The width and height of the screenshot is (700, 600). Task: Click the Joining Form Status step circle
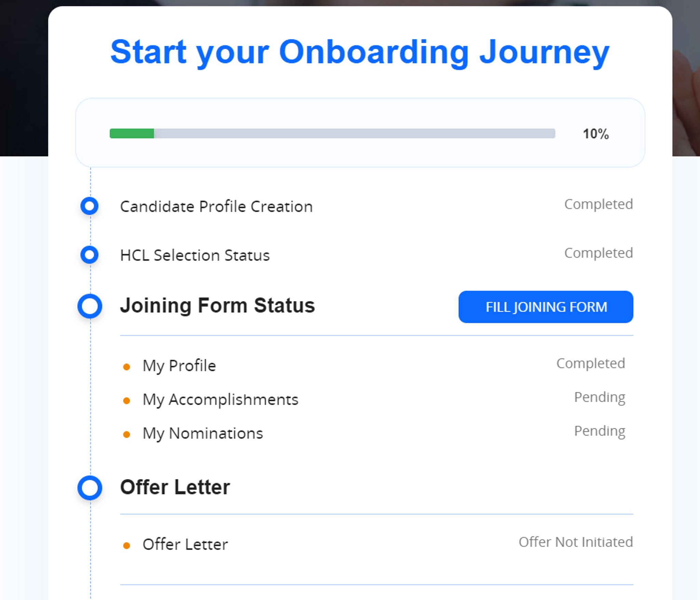click(90, 306)
